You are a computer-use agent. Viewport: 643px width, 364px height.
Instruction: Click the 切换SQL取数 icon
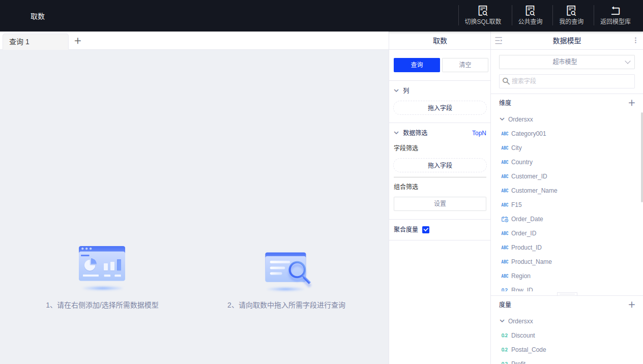(x=483, y=11)
